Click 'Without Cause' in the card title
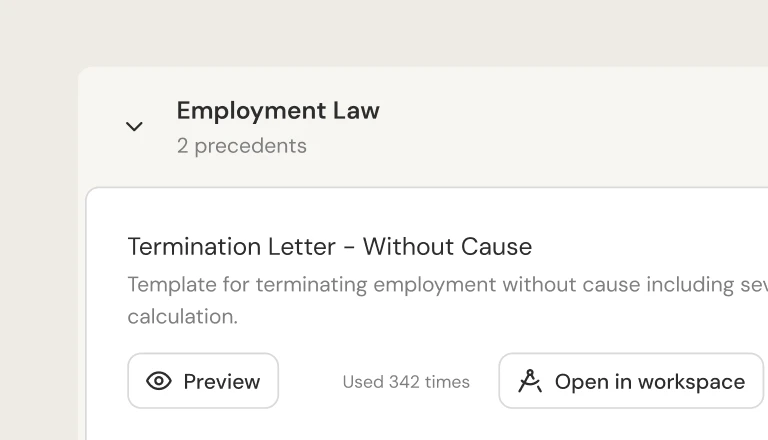Viewport: 768px width, 440px height. click(447, 246)
